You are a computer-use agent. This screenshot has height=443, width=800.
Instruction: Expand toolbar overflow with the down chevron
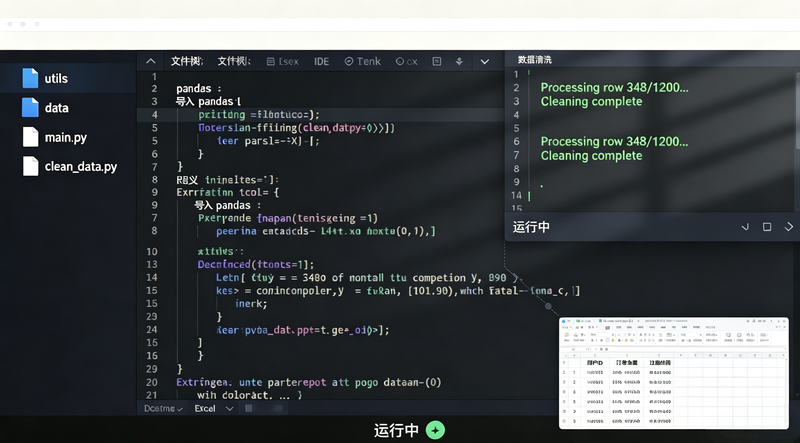tap(485, 62)
